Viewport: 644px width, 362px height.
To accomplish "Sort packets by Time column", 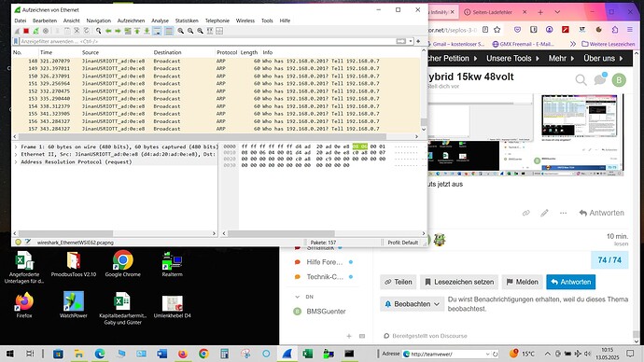I will point(60,52).
